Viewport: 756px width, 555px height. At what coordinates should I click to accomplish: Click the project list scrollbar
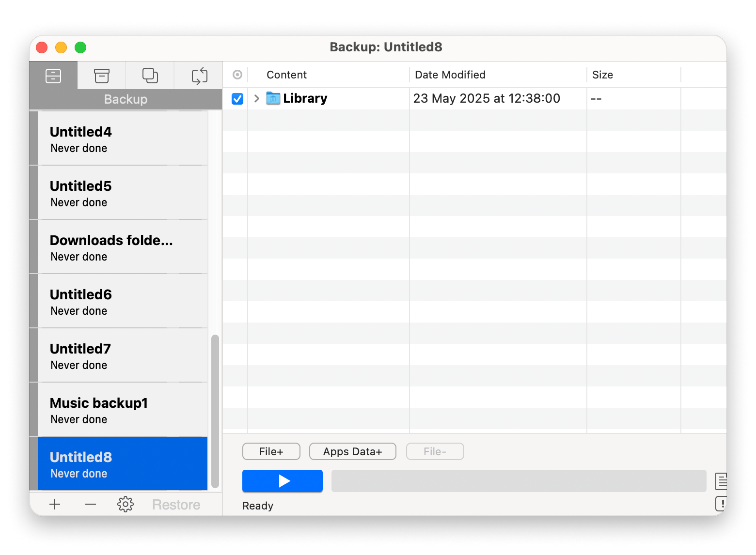tap(215, 411)
